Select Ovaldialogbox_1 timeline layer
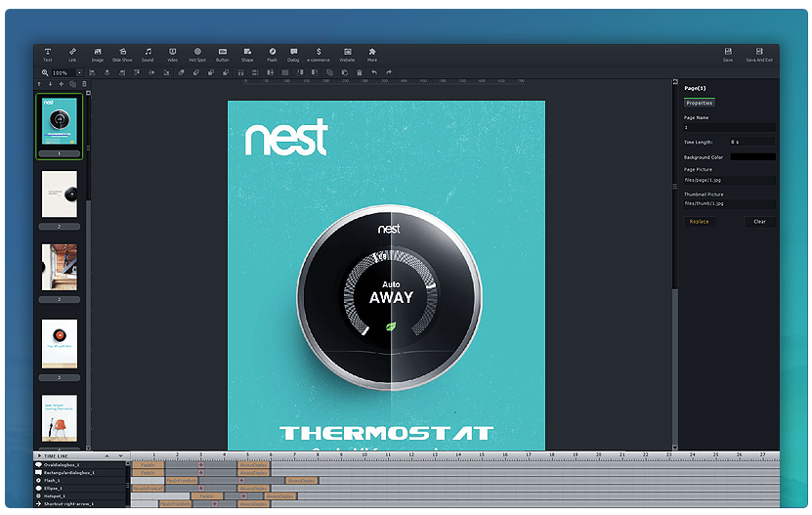 pyautogui.click(x=80, y=465)
